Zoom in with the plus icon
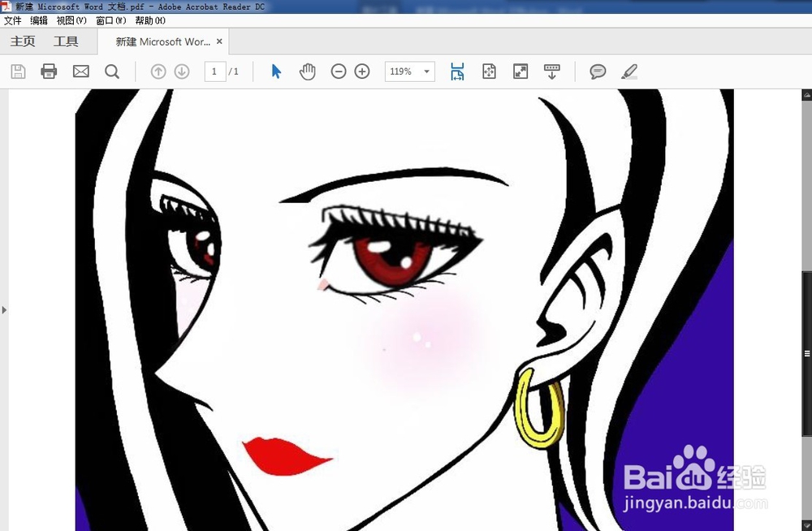This screenshot has width=812, height=531. tap(362, 71)
